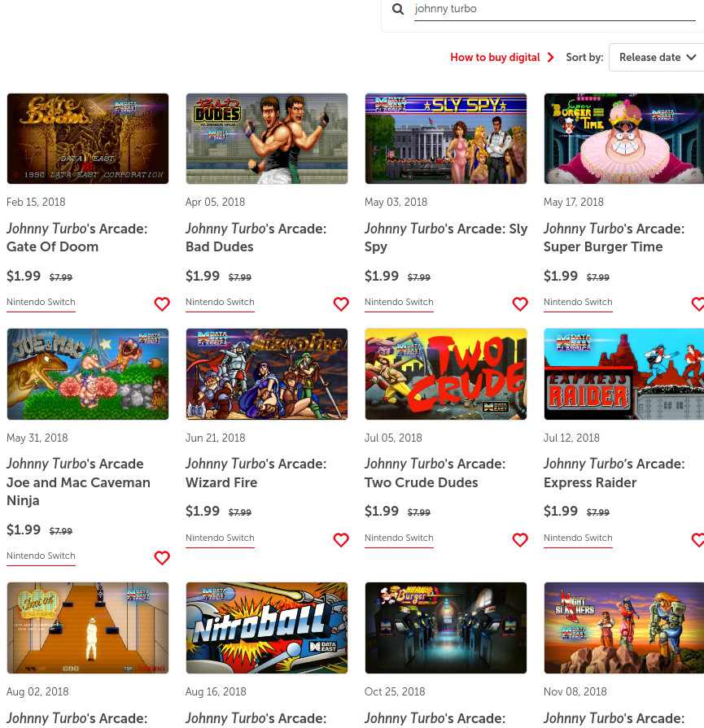Open the Two Crude cover image

tap(446, 374)
